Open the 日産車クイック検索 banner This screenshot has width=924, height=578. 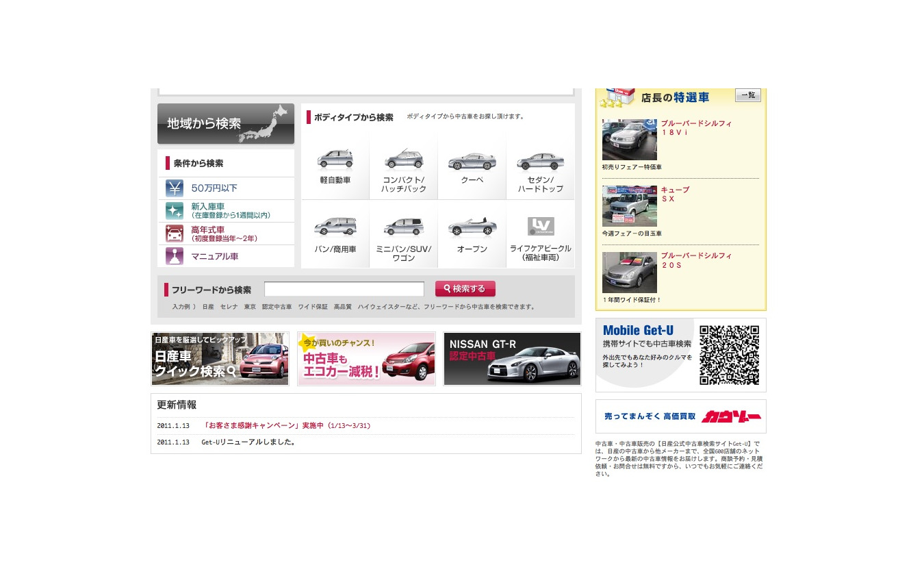pos(220,359)
